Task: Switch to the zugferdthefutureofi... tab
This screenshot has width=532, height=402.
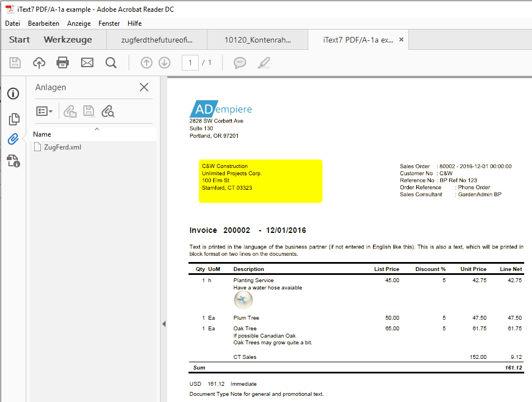Action: (157, 40)
